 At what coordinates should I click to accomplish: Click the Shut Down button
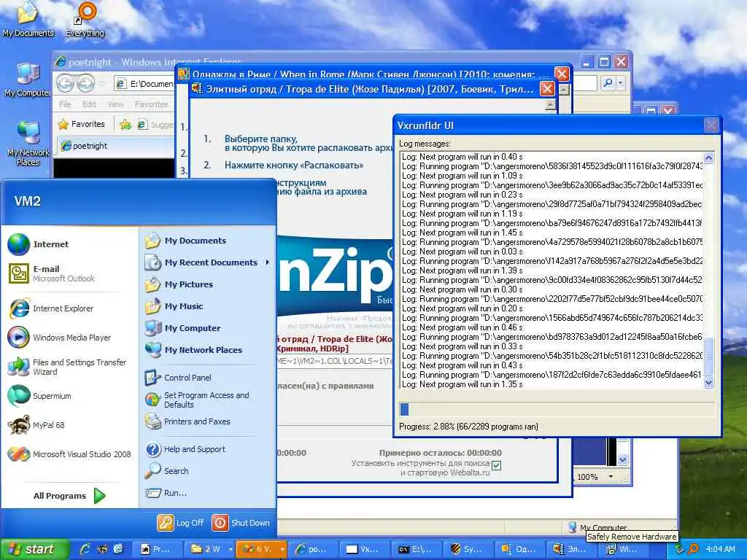[241, 523]
